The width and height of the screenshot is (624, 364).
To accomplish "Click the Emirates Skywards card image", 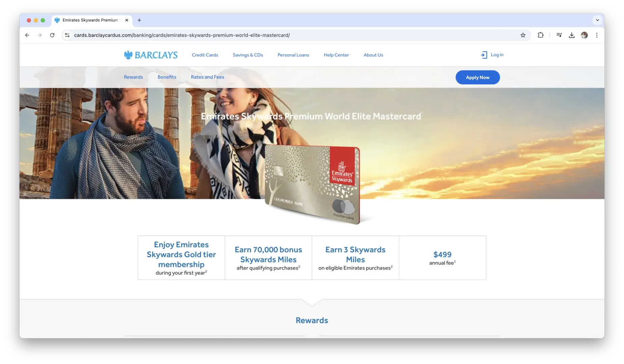I will tap(313, 184).
